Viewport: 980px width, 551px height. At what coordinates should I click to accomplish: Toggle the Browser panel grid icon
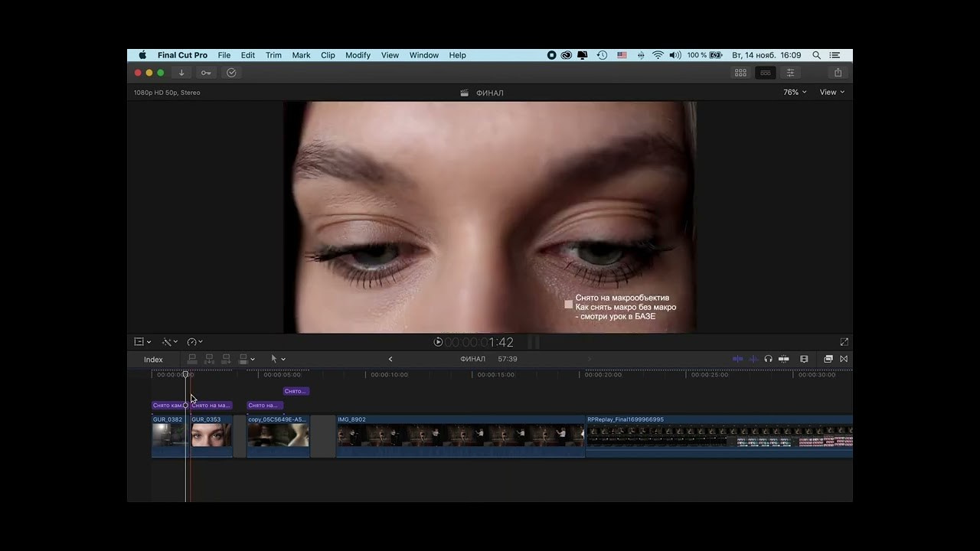(x=740, y=73)
